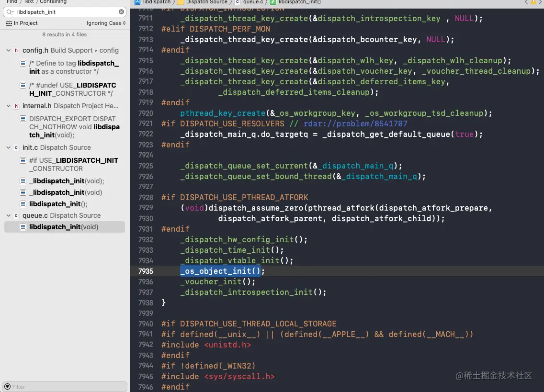Open result '#undef USE_LIBDISPATCH_INIT_CONSTRUCTOR'
The width and height of the screenshot is (544, 392).
point(72,89)
